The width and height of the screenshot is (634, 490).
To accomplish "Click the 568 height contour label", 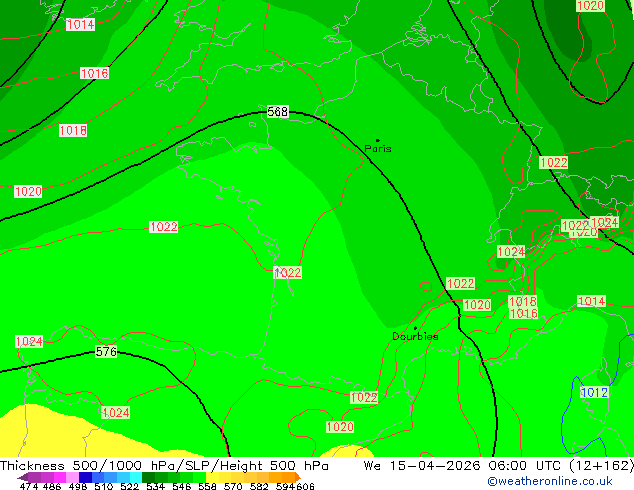I will click(277, 111).
